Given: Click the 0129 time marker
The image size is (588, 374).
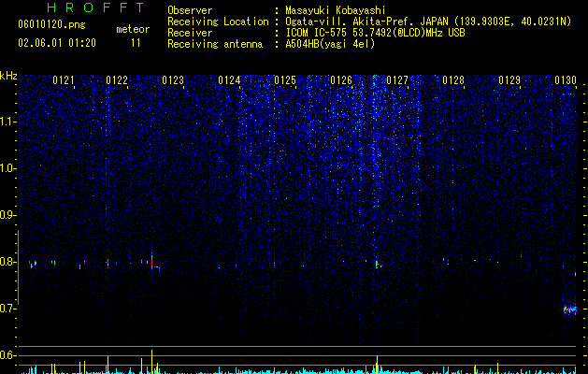Looking at the screenshot, I should tap(509, 80).
